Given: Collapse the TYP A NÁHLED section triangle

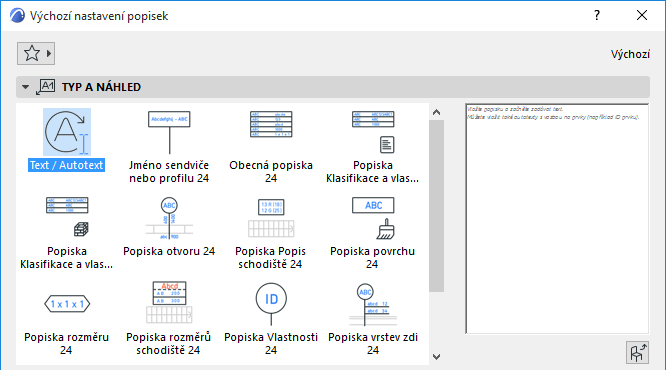Looking at the screenshot, I should coord(25,87).
